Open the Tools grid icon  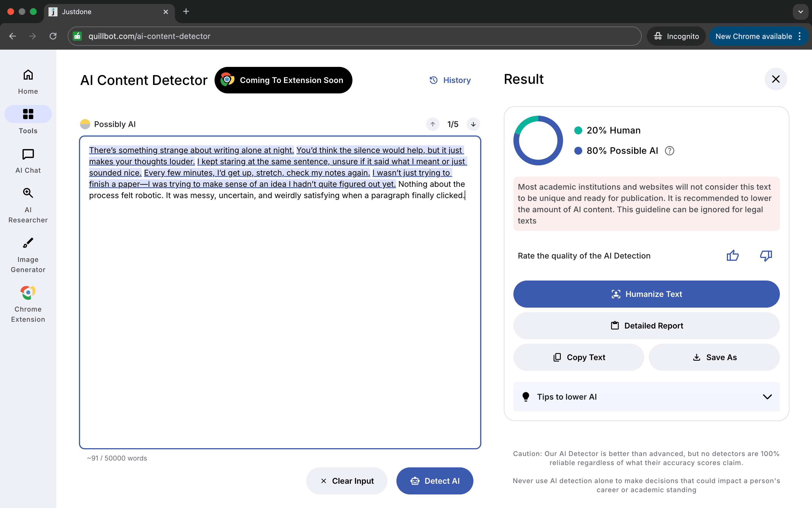tap(28, 114)
